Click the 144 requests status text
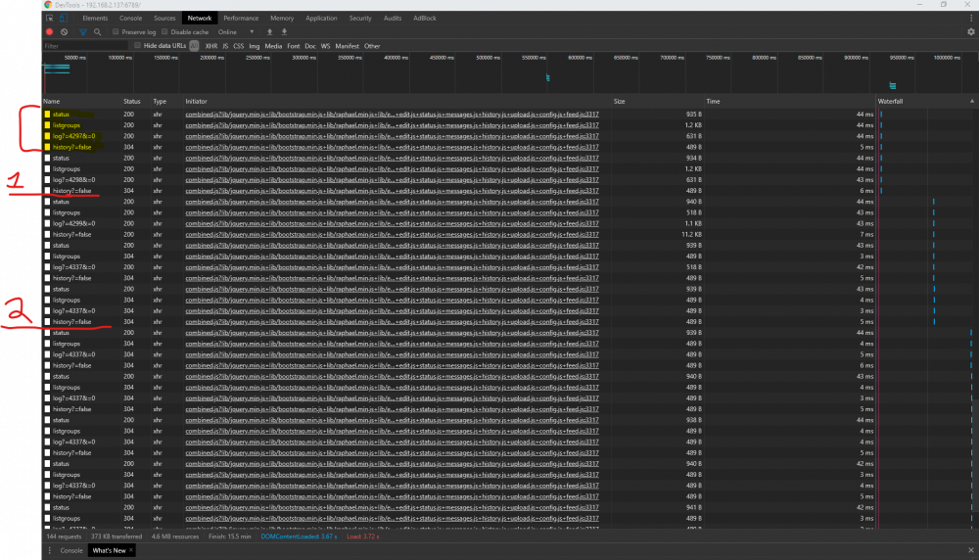 pyautogui.click(x=64, y=537)
